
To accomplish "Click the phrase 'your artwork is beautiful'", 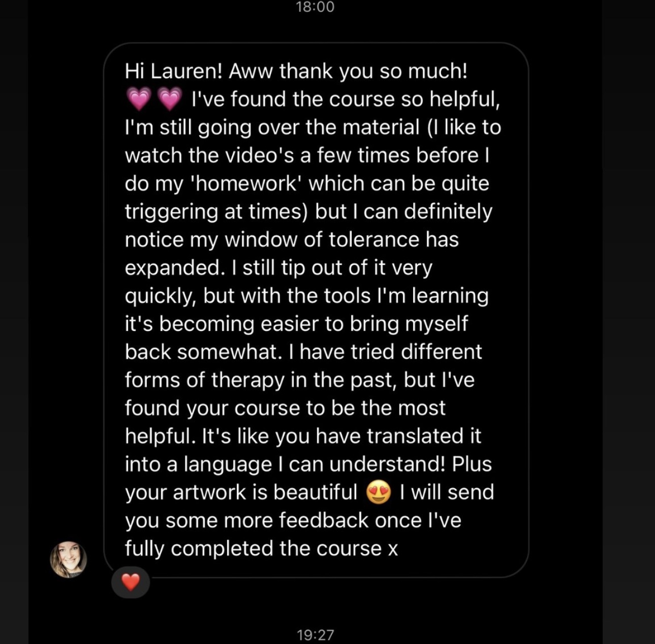I will click(x=241, y=493).
